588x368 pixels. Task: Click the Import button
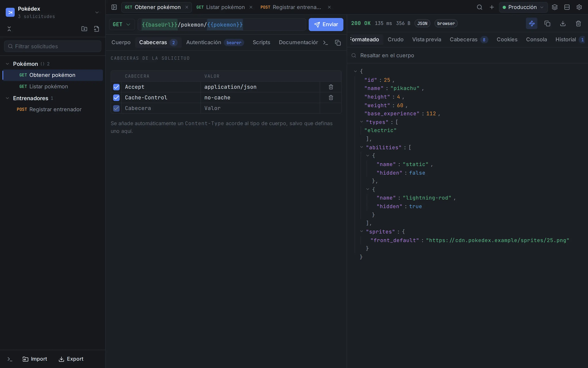point(35,359)
